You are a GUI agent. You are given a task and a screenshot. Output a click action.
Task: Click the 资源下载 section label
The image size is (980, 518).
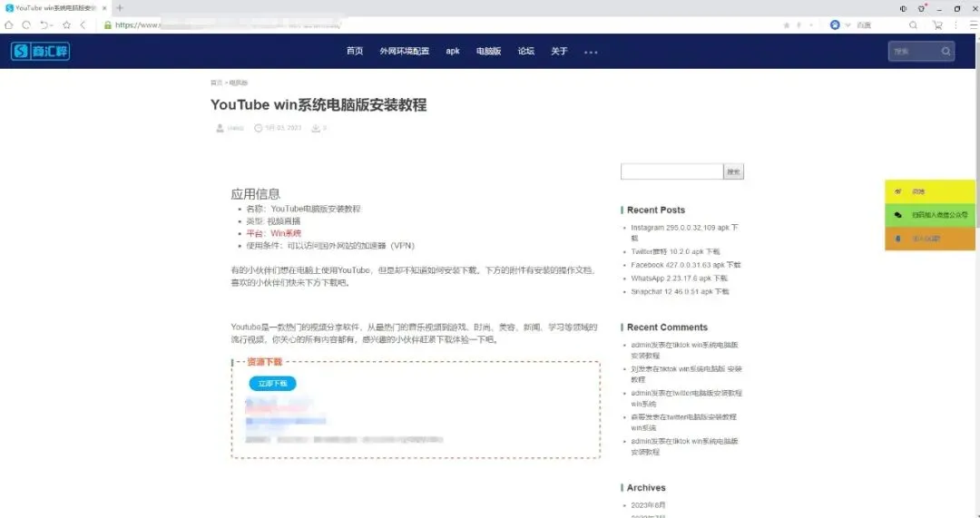point(264,362)
